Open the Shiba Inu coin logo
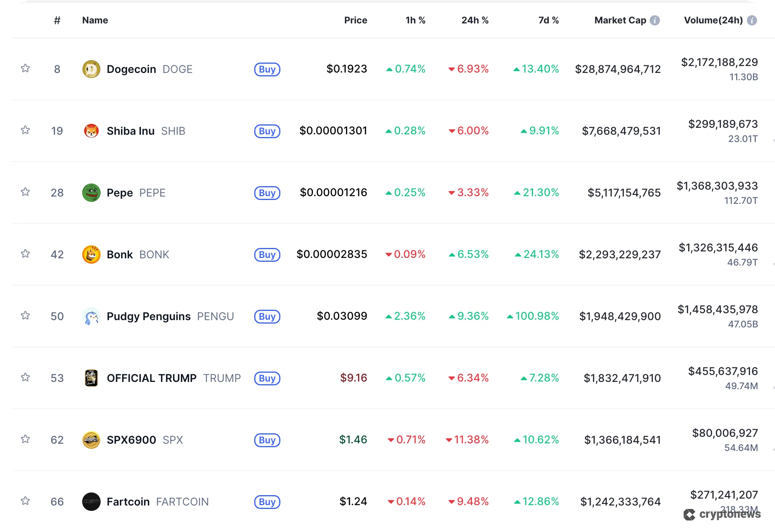Viewport: 775px width, 532px height. 91,131
